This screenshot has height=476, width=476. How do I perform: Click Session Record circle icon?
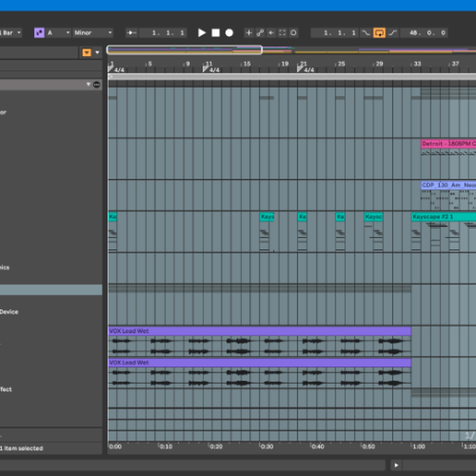[293, 33]
